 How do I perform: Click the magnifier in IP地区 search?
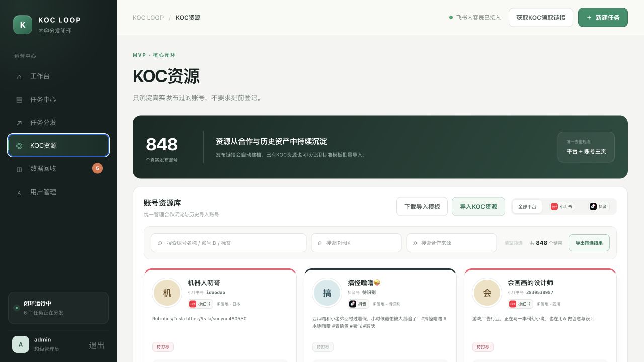pos(319,243)
